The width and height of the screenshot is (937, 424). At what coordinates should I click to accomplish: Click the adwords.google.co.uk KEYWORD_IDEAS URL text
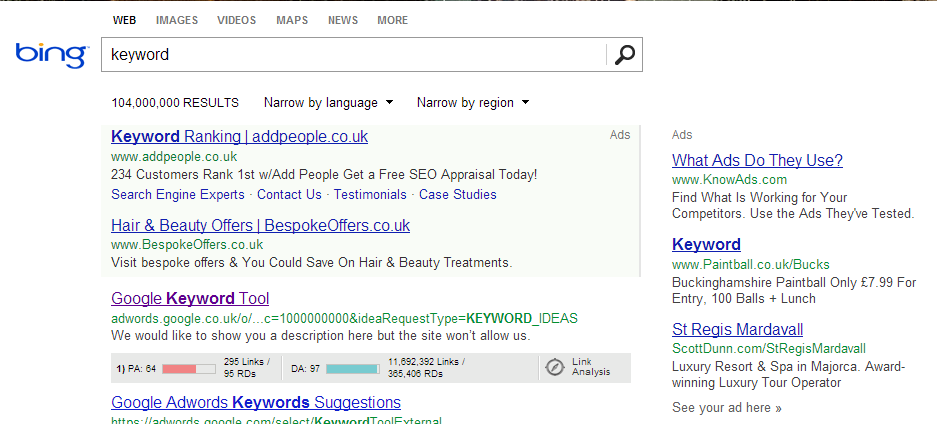(344, 318)
